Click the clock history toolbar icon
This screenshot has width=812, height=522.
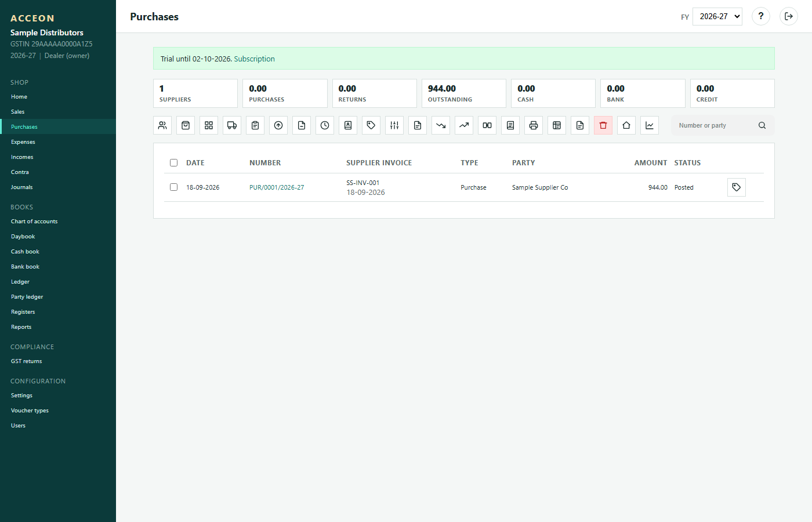click(325, 125)
